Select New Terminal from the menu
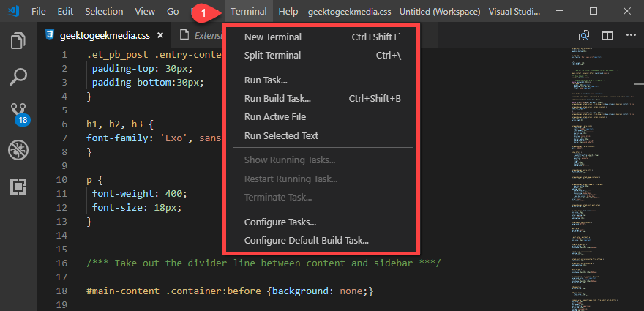The width and height of the screenshot is (644, 311). [323, 37]
